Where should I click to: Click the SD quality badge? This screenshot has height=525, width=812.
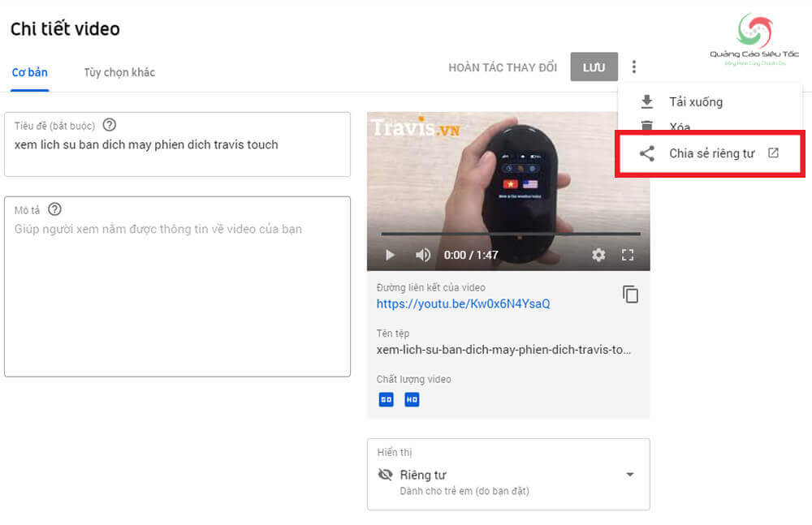point(387,400)
